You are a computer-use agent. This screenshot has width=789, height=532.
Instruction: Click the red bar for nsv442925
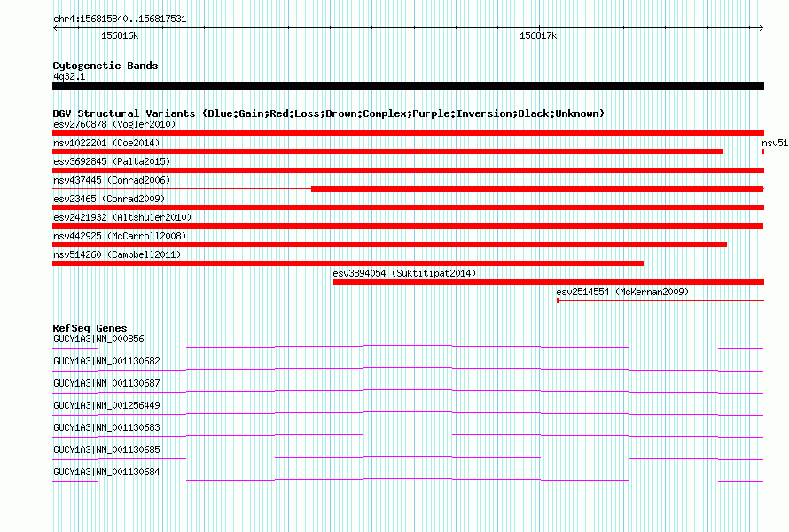tap(389, 245)
